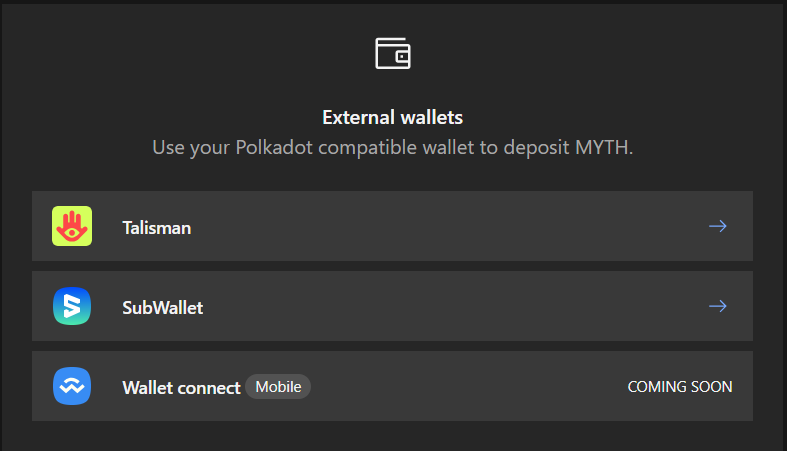This screenshot has width=787, height=451.
Task: Click the COMING SOON label
Action: (679, 386)
